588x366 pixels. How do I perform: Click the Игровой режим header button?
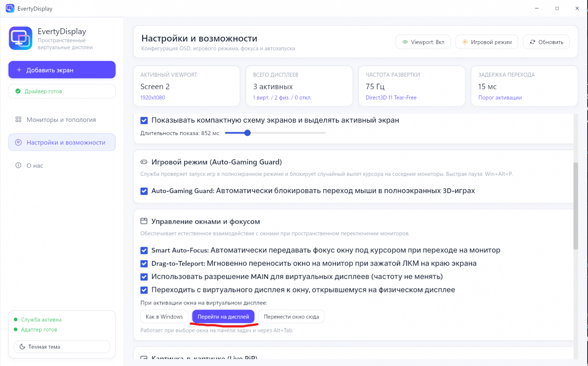click(487, 42)
